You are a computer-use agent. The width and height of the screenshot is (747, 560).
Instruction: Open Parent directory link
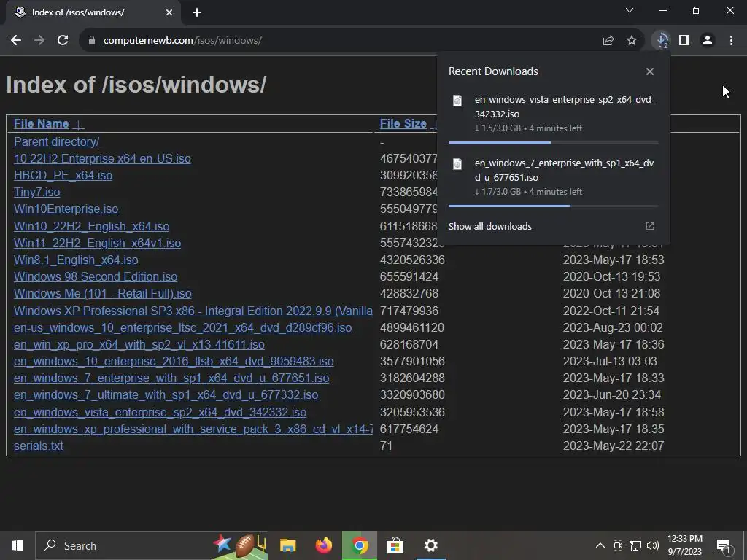point(56,142)
